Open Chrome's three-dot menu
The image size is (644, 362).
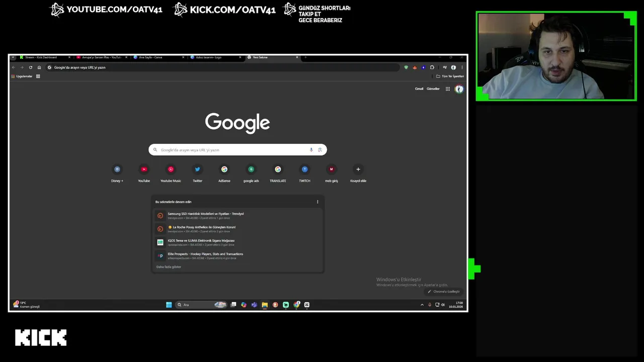tap(462, 67)
